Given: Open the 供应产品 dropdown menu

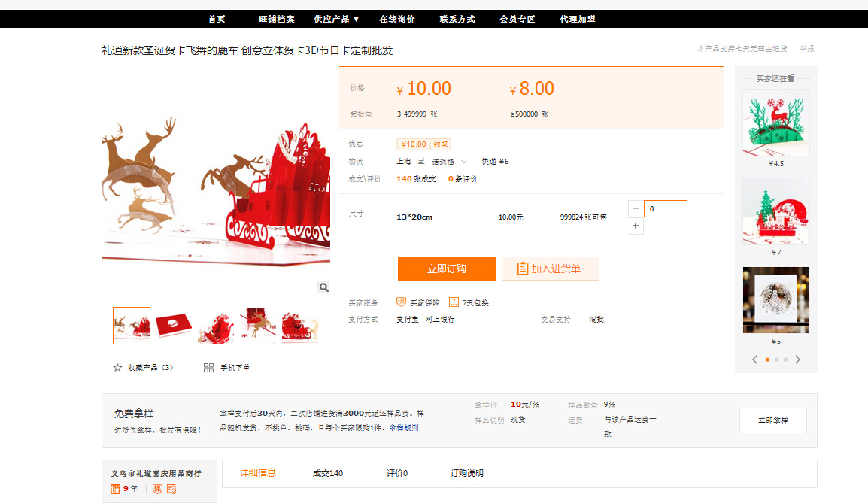Looking at the screenshot, I should click(x=336, y=19).
